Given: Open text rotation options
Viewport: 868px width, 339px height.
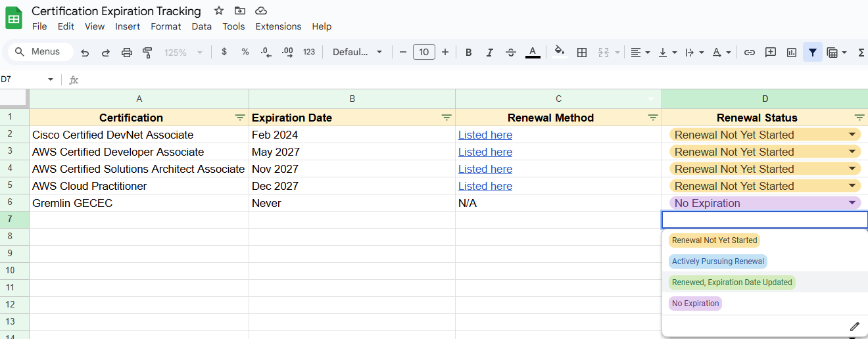Looking at the screenshot, I should [721, 53].
